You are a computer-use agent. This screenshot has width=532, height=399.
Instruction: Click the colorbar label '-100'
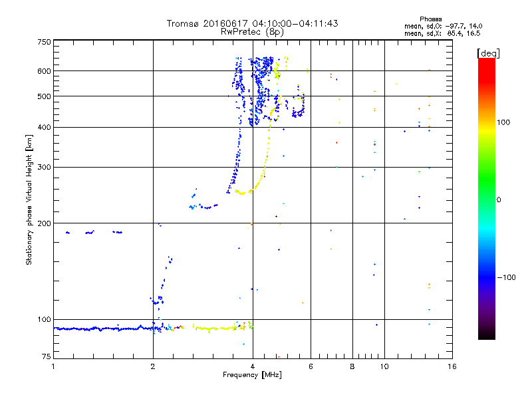506,277
